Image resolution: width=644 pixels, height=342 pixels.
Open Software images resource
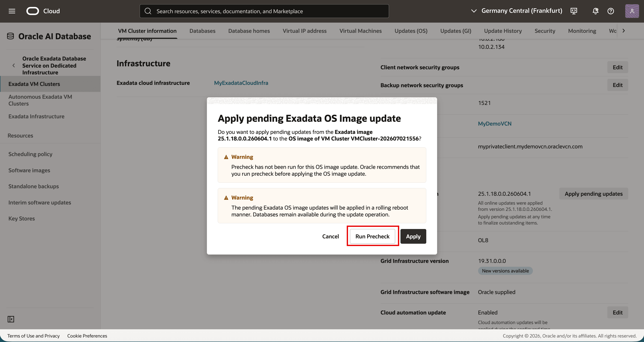tap(29, 170)
